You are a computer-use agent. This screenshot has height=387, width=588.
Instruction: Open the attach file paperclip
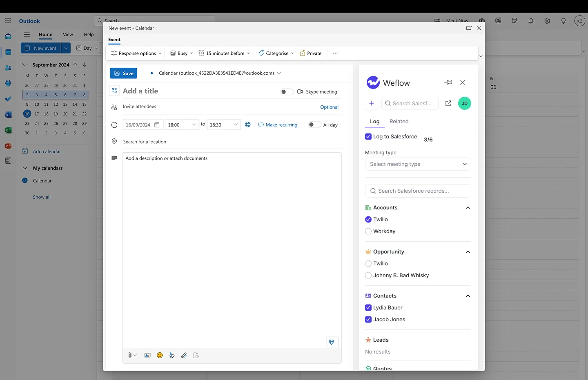tap(130, 356)
